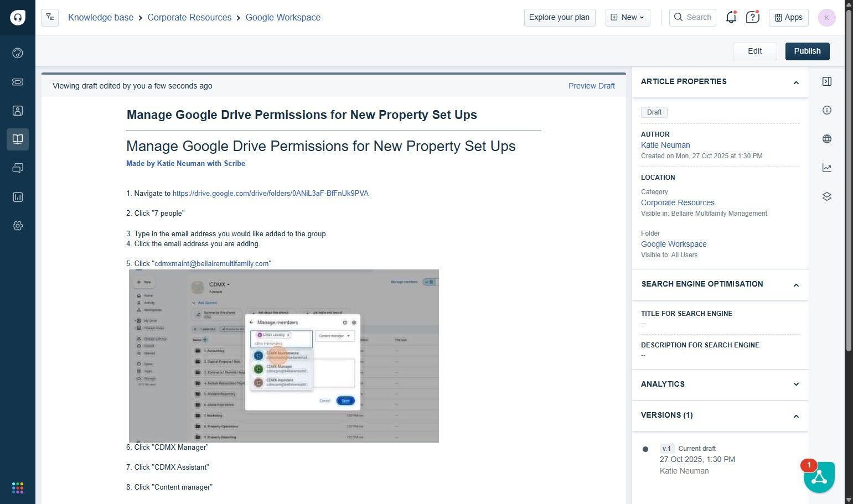Open the Manage members screenshot image
Image resolution: width=853 pixels, height=504 pixels.
click(x=284, y=356)
